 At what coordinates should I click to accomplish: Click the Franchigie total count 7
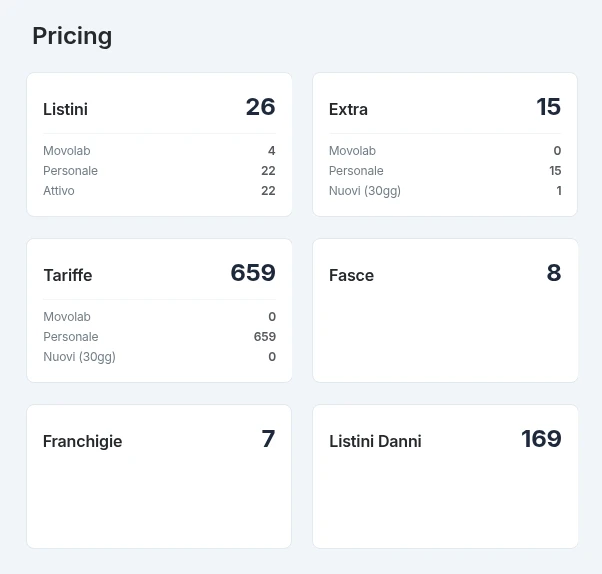pyautogui.click(x=268, y=438)
